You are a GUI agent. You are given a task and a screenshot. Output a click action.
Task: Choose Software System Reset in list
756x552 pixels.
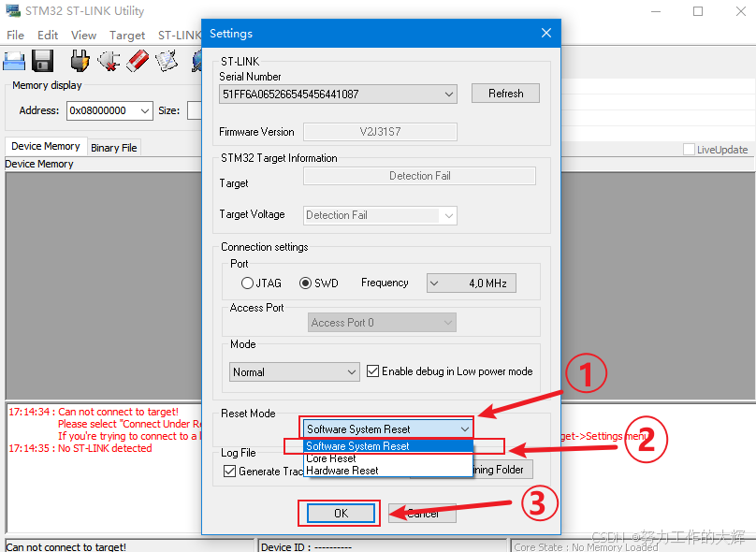(x=388, y=446)
